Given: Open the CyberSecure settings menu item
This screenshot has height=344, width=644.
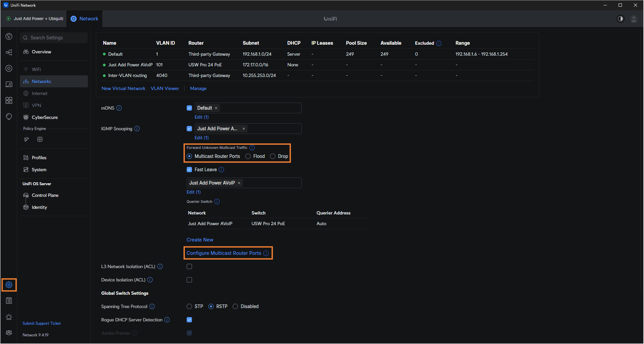Looking at the screenshot, I should pos(44,117).
